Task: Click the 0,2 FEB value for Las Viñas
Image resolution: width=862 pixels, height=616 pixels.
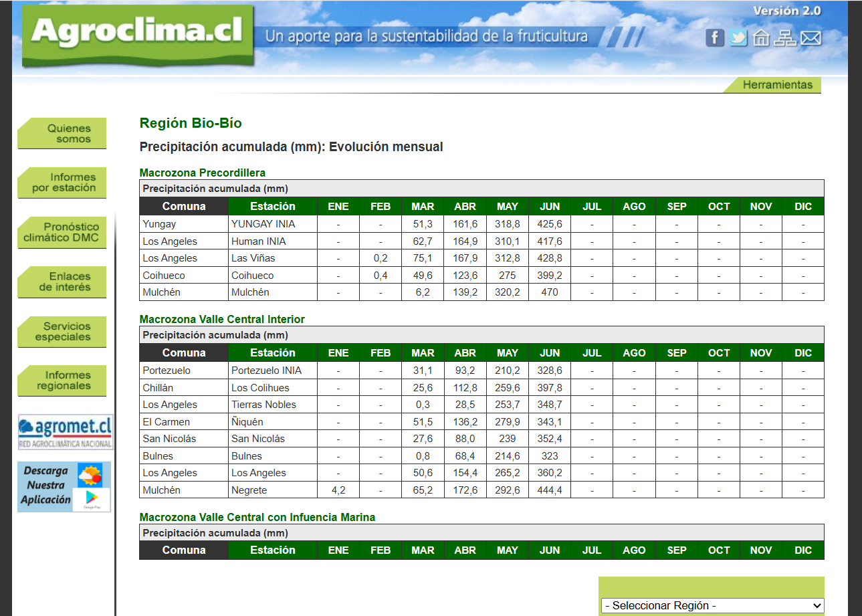Action: 381,258
